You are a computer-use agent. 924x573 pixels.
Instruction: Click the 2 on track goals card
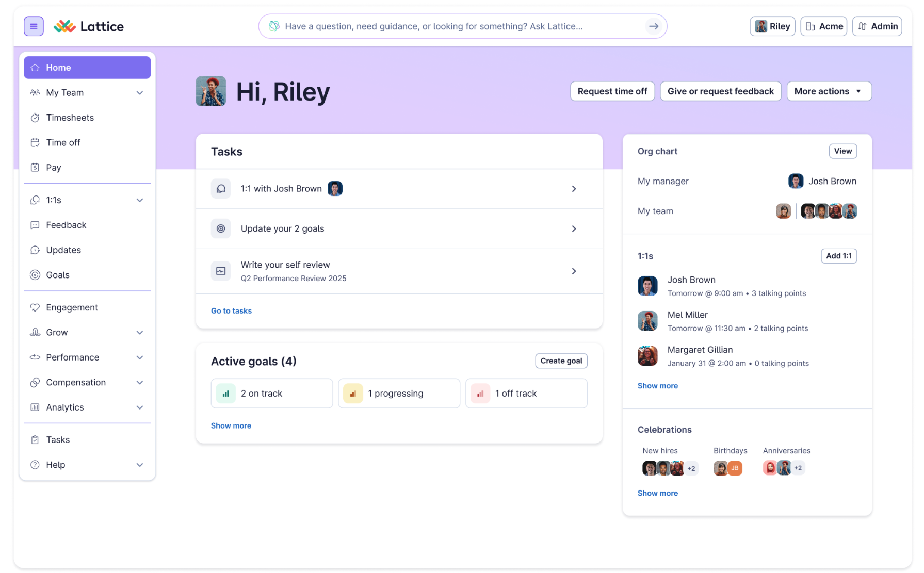tap(272, 394)
